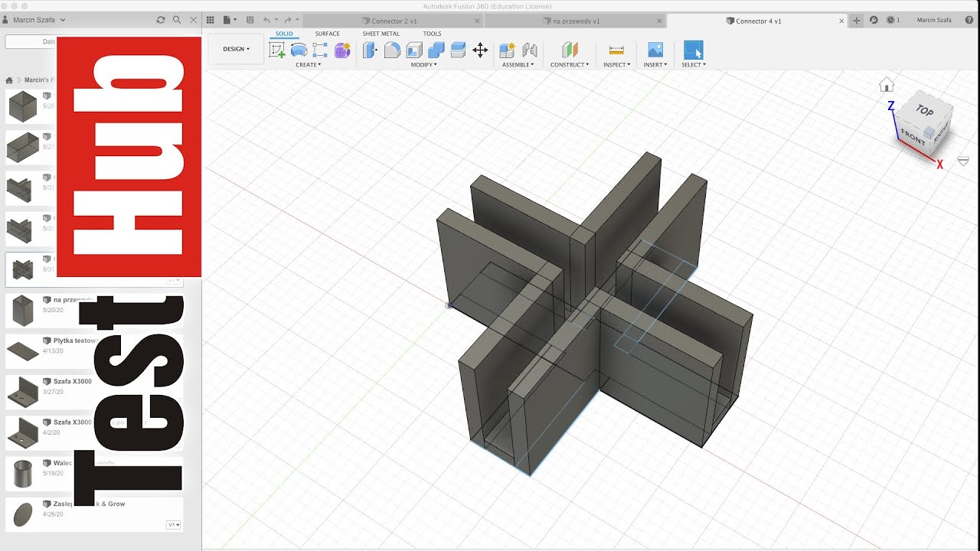The width and height of the screenshot is (980, 551).
Task: Switch to the TOOLS tab
Action: coord(433,34)
